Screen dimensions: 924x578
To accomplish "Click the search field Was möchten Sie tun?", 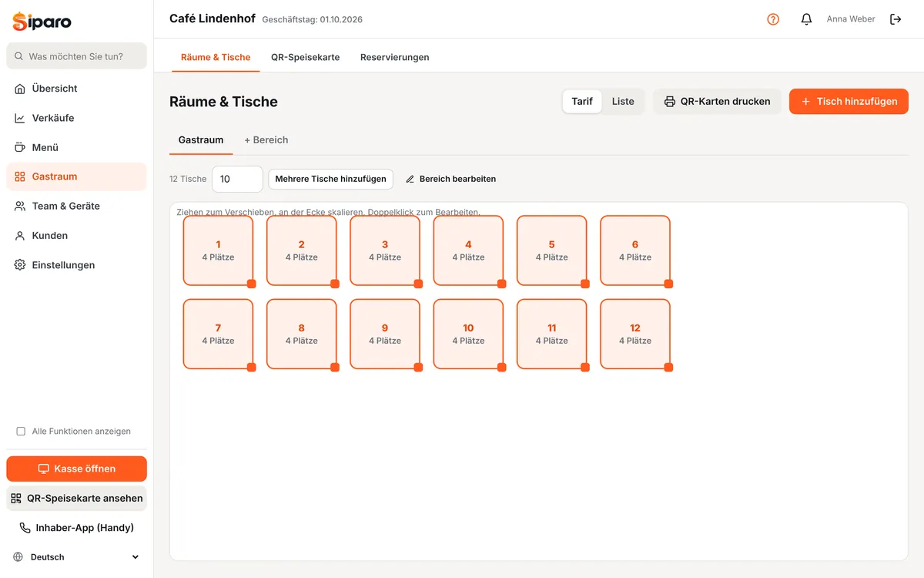I will pos(76,56).
